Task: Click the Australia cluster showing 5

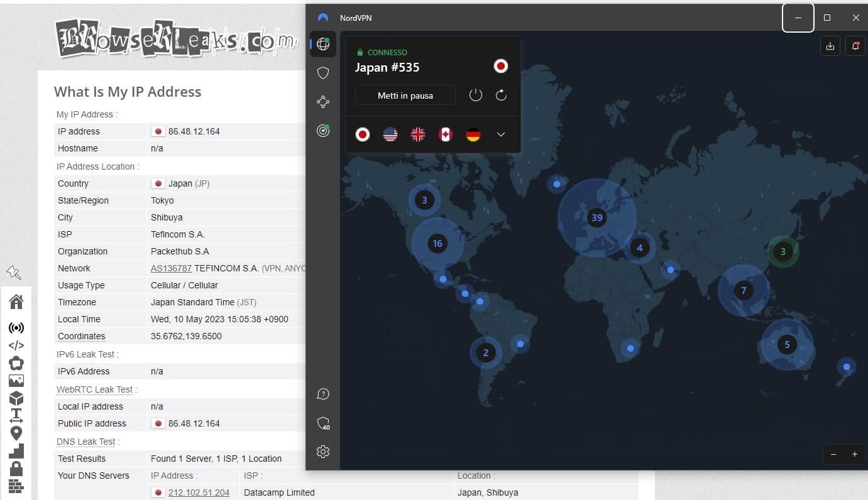Action: tap(787, 344)
